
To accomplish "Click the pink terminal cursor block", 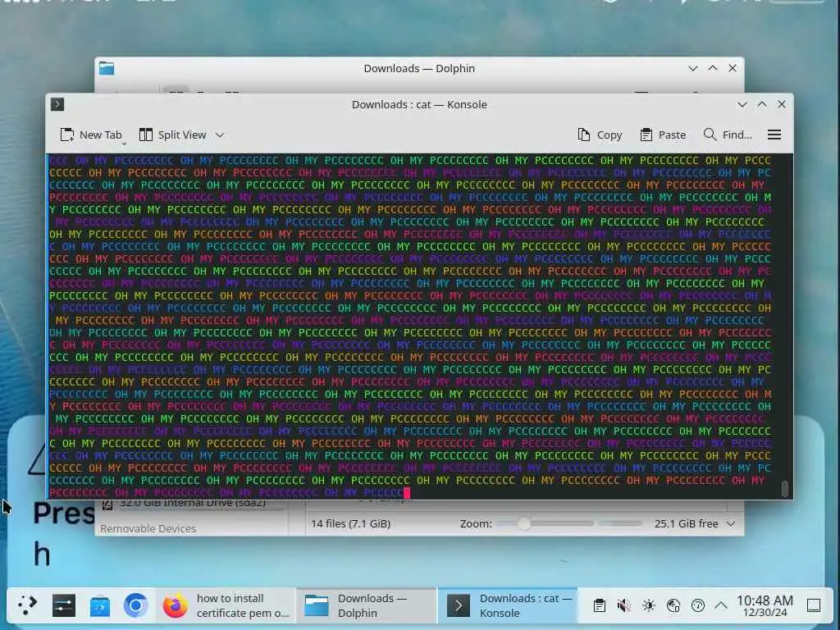I will [407, 492].
